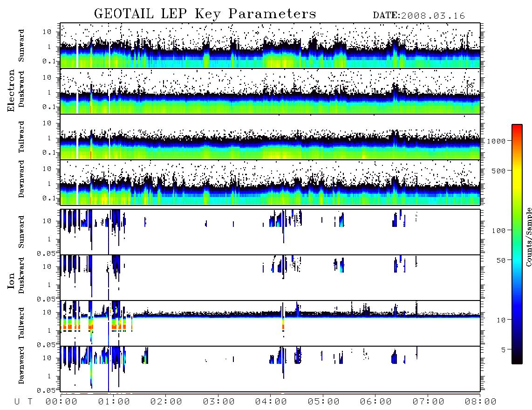Click the Electron Dawnward spectrogram panel
The width and height of the screenshot is (532, 410).
(270, 182)
